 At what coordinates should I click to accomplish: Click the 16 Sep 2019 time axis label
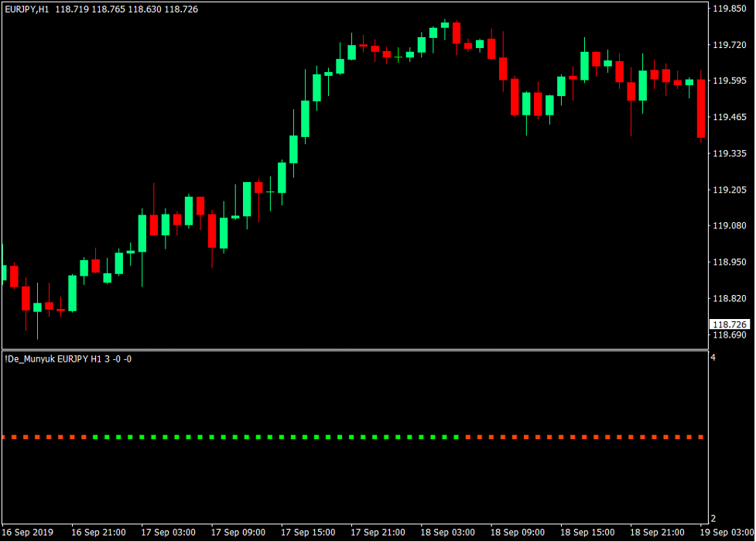tap(28, 532)
